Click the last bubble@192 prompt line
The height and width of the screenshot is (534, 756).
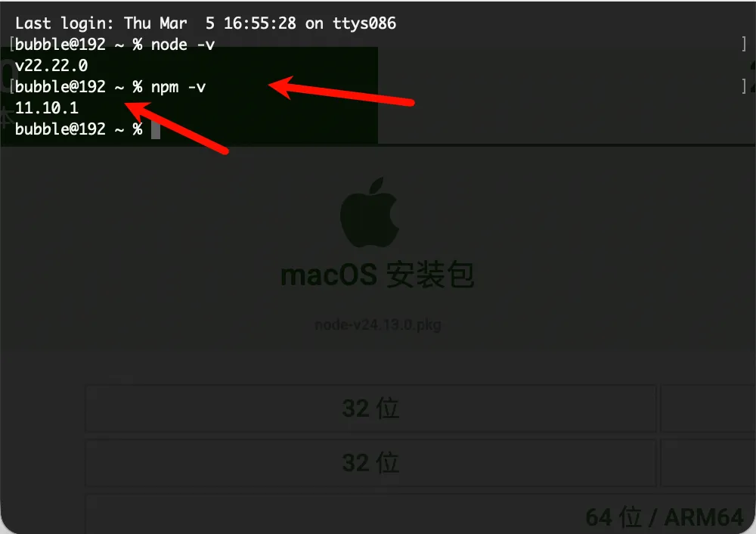coord(79,129)
